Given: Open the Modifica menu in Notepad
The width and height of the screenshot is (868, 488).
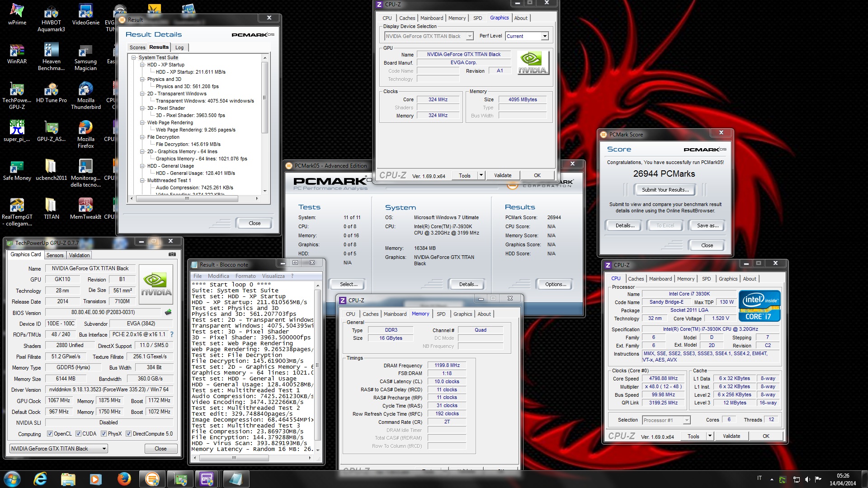Looking at the screenshot, I should point(218,276).
